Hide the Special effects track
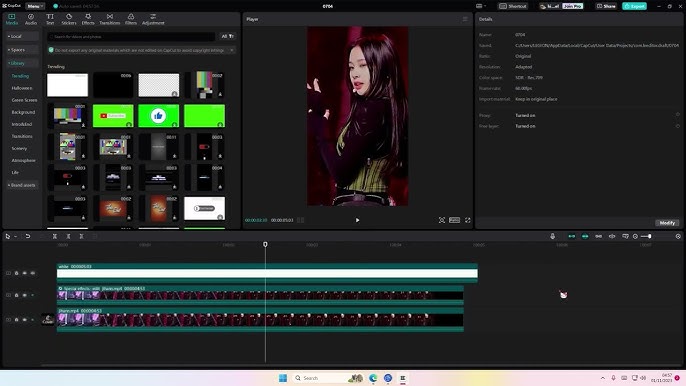The width and height of the screenshot is (686, 386). [24, 295]
